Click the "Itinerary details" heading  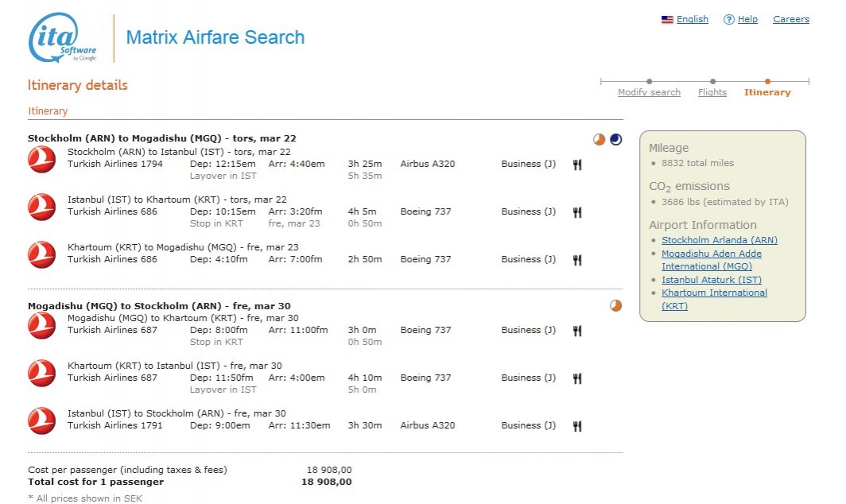coord(78,85)
